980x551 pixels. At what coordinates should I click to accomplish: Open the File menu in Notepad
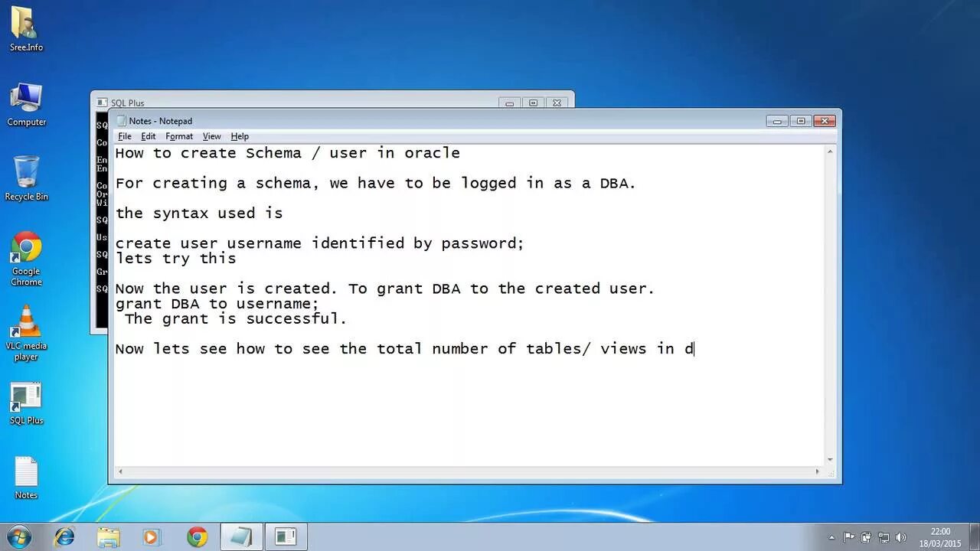(x=125, y=136)
